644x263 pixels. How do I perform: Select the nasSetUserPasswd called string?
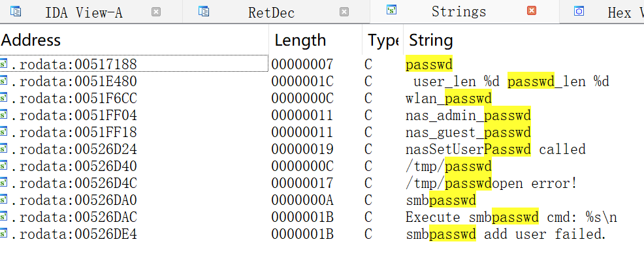point(495,149)
